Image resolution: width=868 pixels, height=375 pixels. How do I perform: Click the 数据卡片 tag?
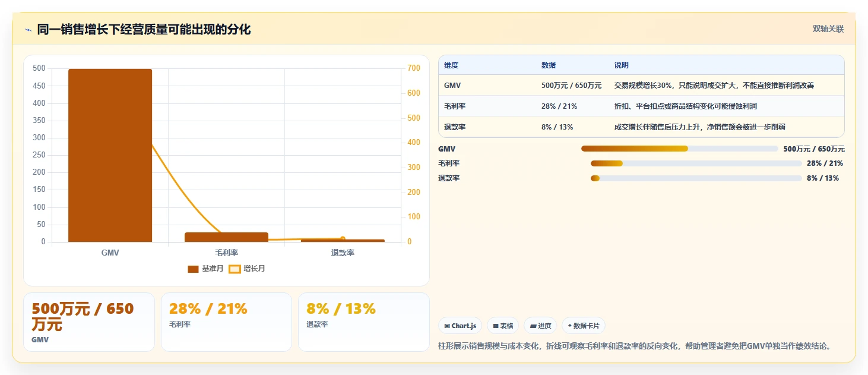click(584, 326)
